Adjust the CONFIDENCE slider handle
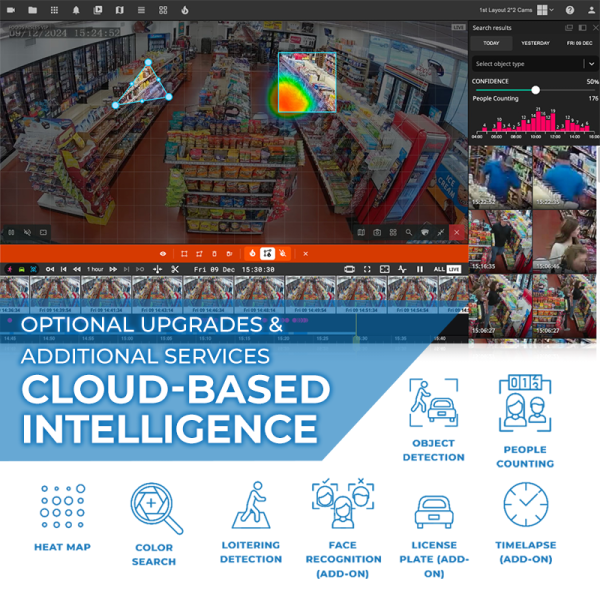600x600 pixels. click(536, 90)
